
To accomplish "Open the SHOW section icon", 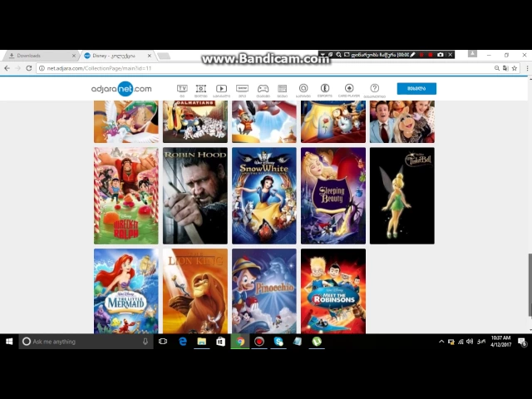I will tap(242, 89).
